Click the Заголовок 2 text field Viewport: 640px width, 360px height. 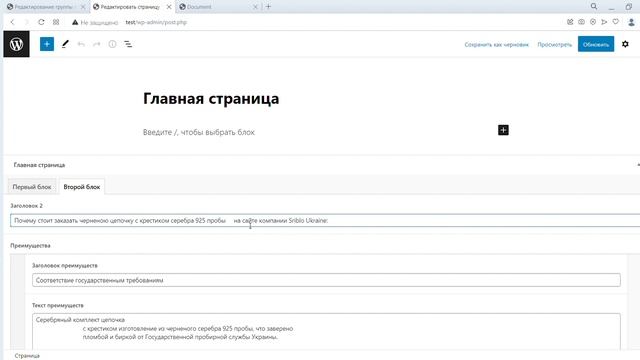pos(325,220)
